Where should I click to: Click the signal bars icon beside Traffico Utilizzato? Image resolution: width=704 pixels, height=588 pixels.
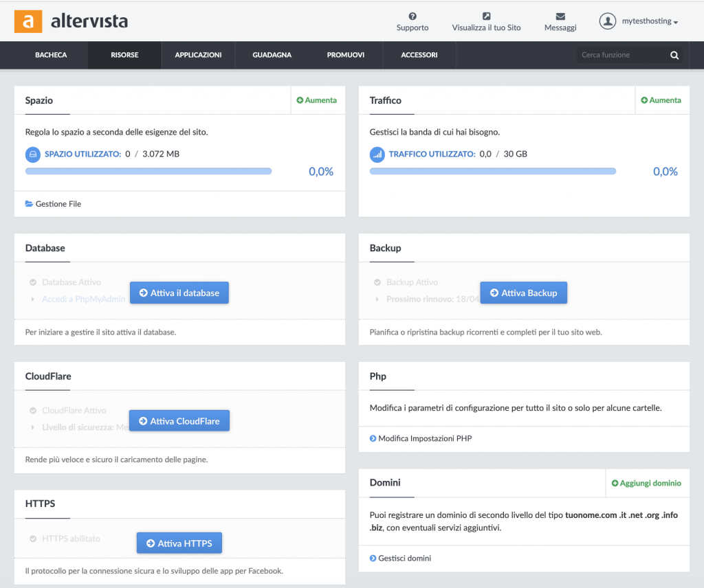click(377, 155)
